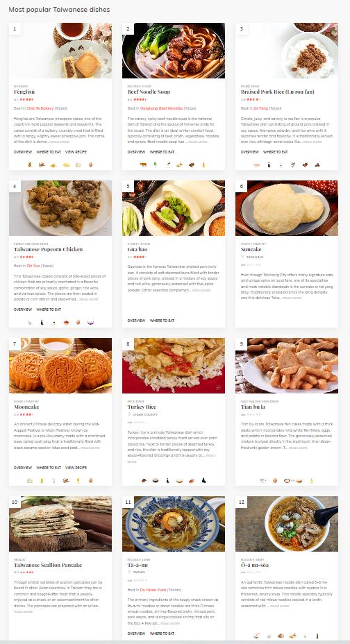Click the pineapple ingredient icon under Fènglísū

30,164
